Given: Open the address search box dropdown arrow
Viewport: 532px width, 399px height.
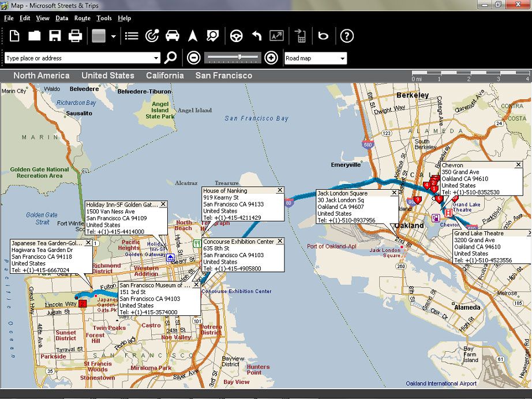Looking at the screenshot, I should [x=156, y=58].
